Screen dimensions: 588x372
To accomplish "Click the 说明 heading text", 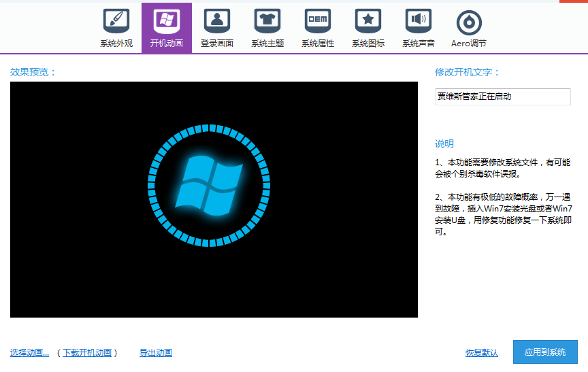I will pyautogui.click(x=444, y=143).
